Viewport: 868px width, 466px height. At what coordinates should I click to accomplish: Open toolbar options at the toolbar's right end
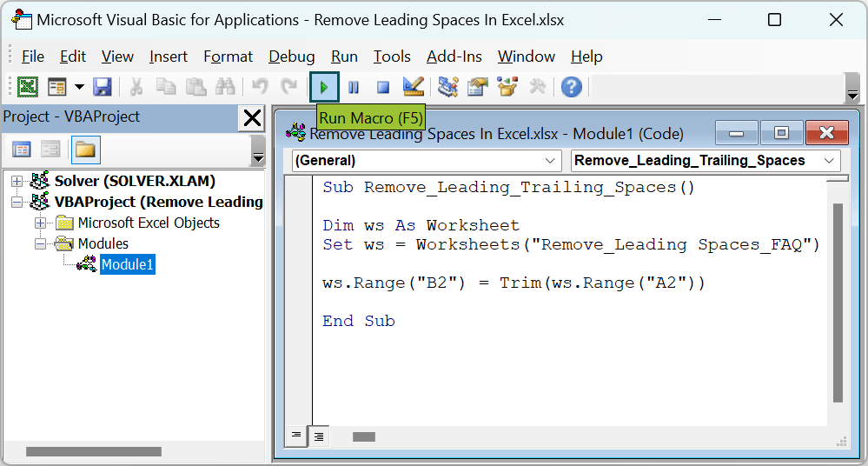[x=852, y=88]
